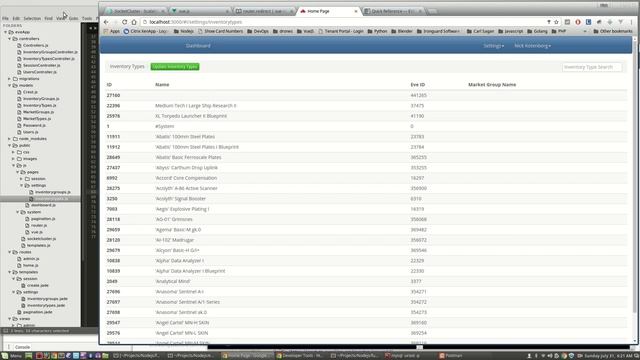Close the Home Page browser tab
This screenshot has width=640, height=360.
[x=356, y=11]
